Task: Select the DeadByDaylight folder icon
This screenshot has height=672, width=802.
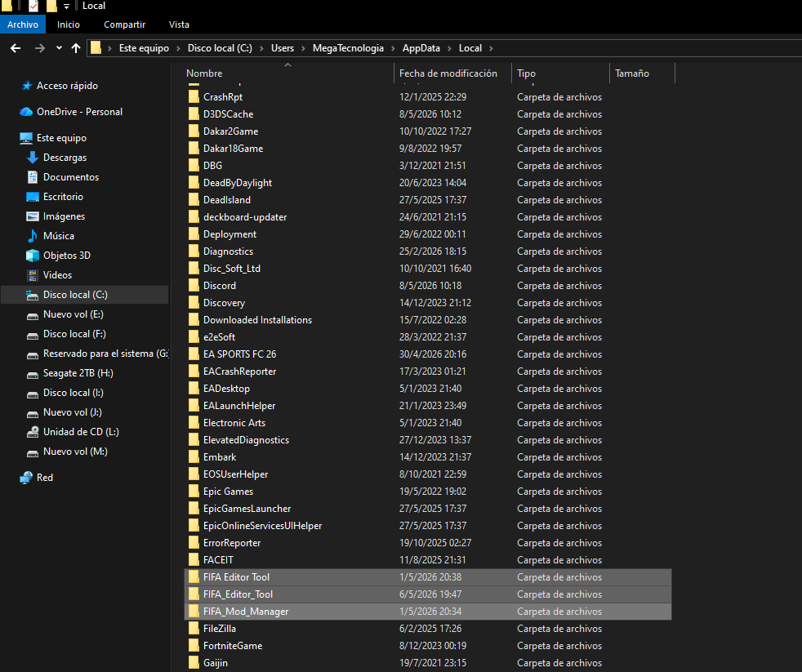Action: coord(194,183)
